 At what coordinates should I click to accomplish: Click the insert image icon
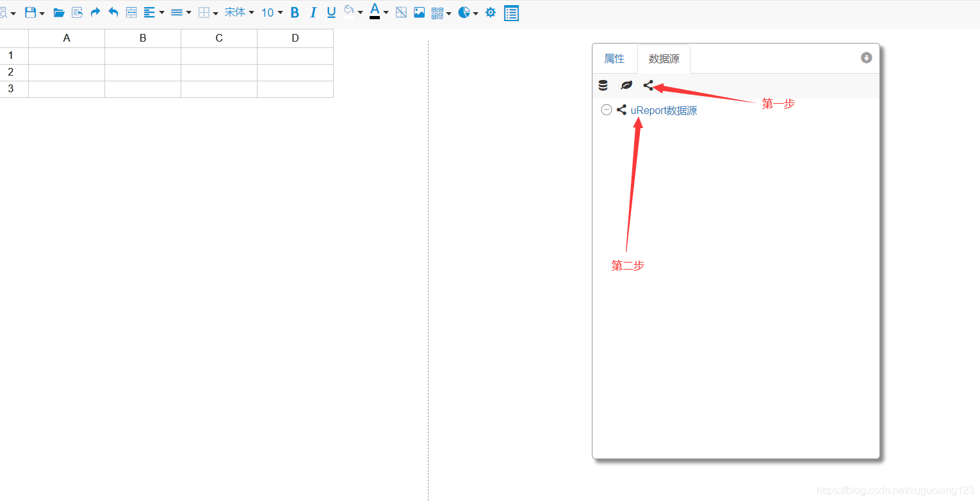click(420, 12)
